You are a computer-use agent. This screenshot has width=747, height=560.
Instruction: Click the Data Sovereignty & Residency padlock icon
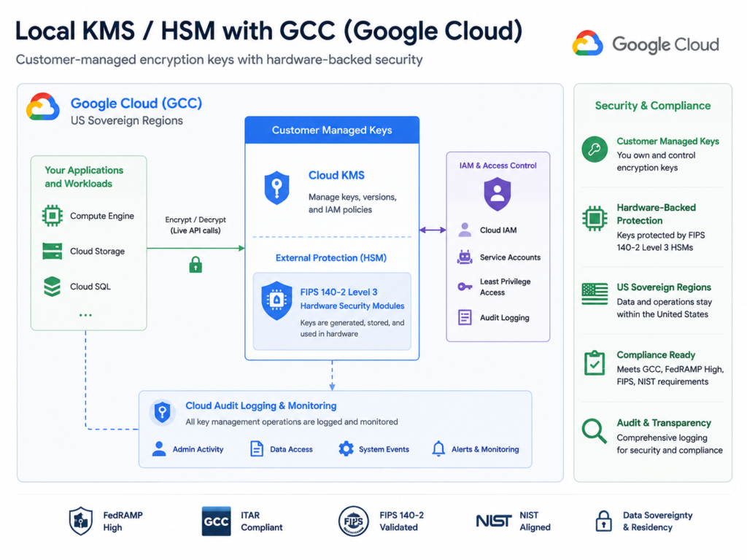pos(603,521)
